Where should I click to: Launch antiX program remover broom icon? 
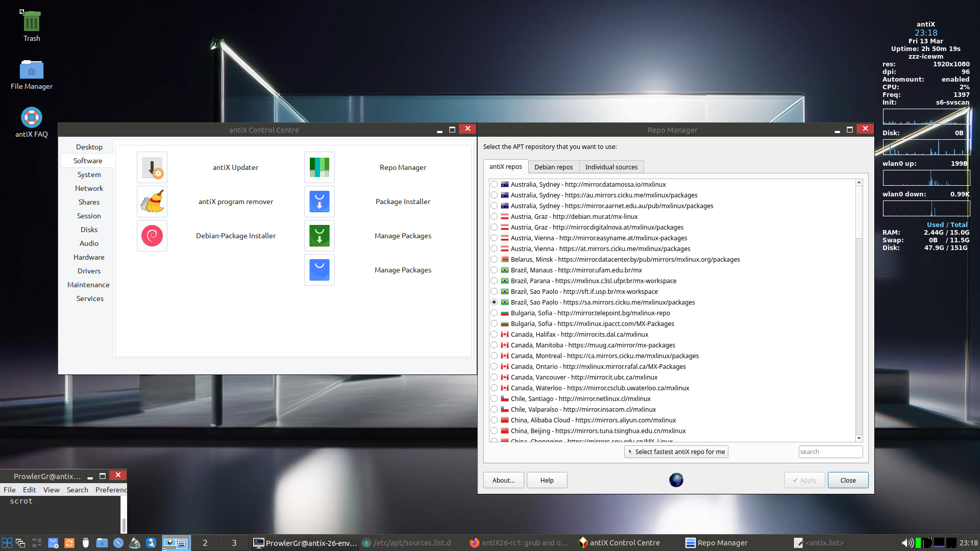click(152, 202)
